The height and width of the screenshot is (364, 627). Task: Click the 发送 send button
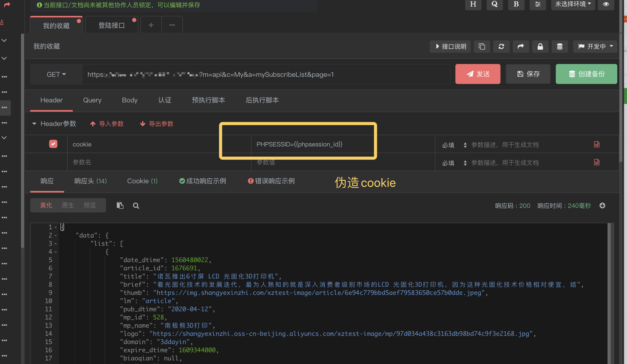[x=478, y=74]
